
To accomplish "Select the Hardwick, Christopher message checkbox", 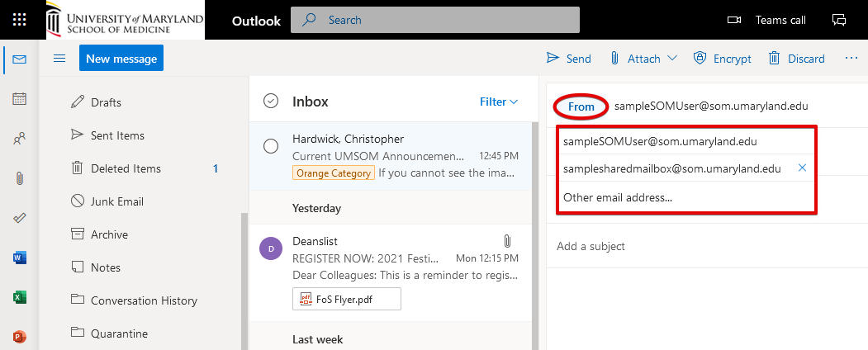I will click(270, 146).
